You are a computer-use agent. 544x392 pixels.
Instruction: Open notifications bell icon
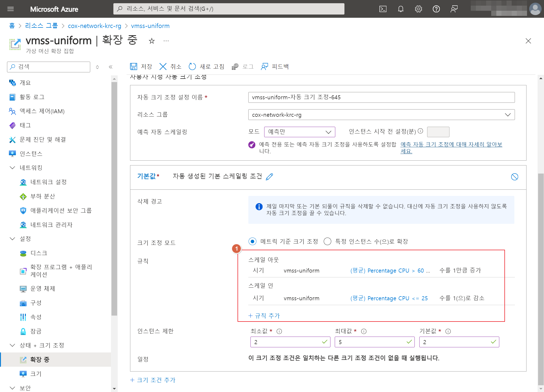click(x=400, y=9)
